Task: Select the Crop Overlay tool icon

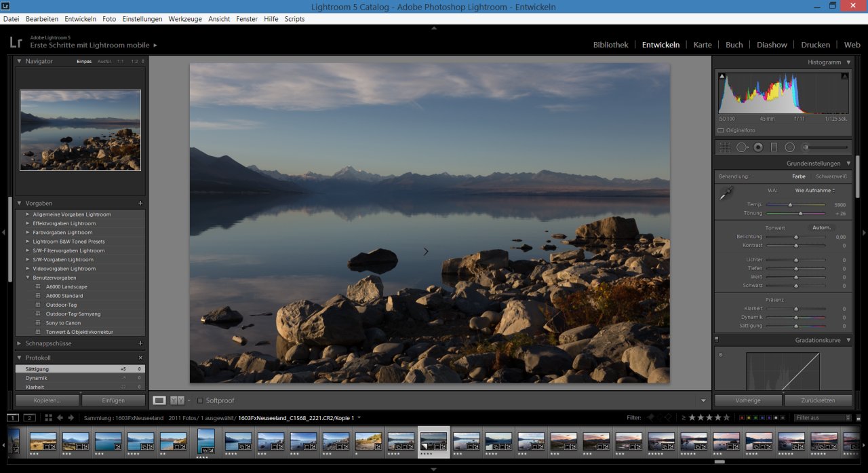Action: [x=725, y=147]
